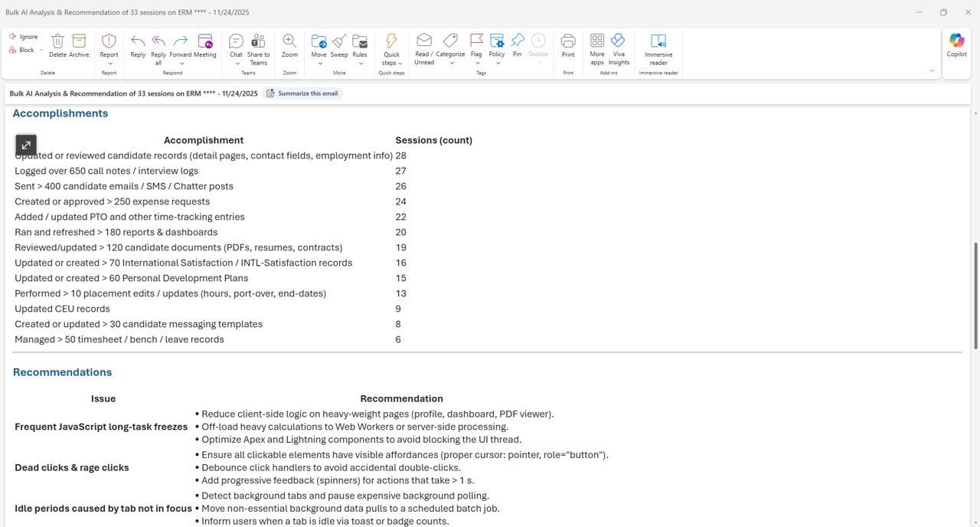Open the Zoom magnifier tool

click(289, 46)
